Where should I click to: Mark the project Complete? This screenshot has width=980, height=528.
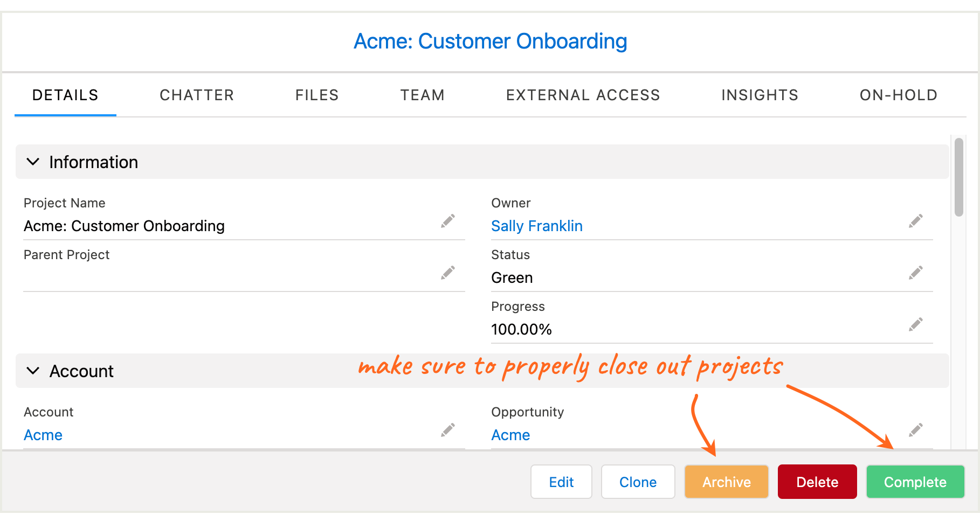915,482
